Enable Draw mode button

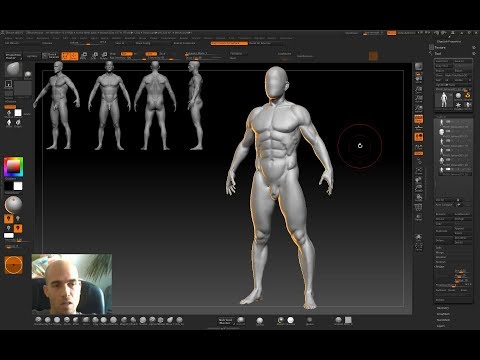tap(74, 56)
